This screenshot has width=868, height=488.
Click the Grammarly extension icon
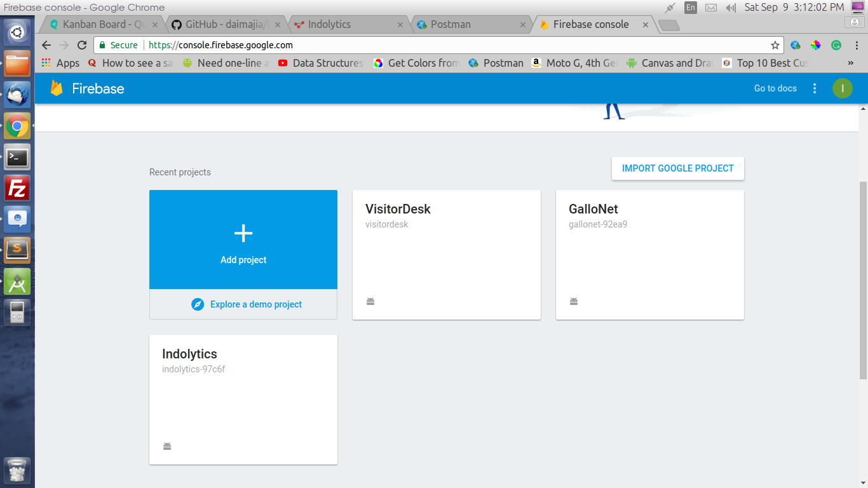836,45
